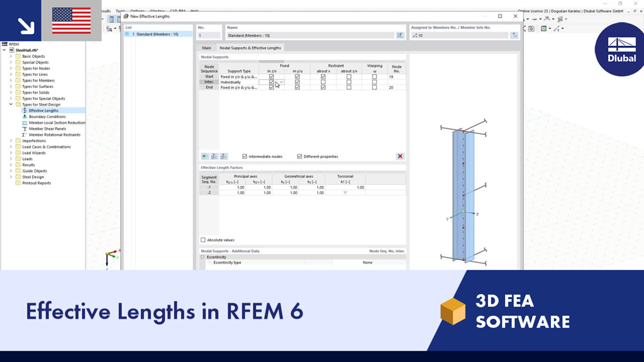Click the member preview in the 3D pane
This screenshot has height=362, width=644.
[464, 195]
